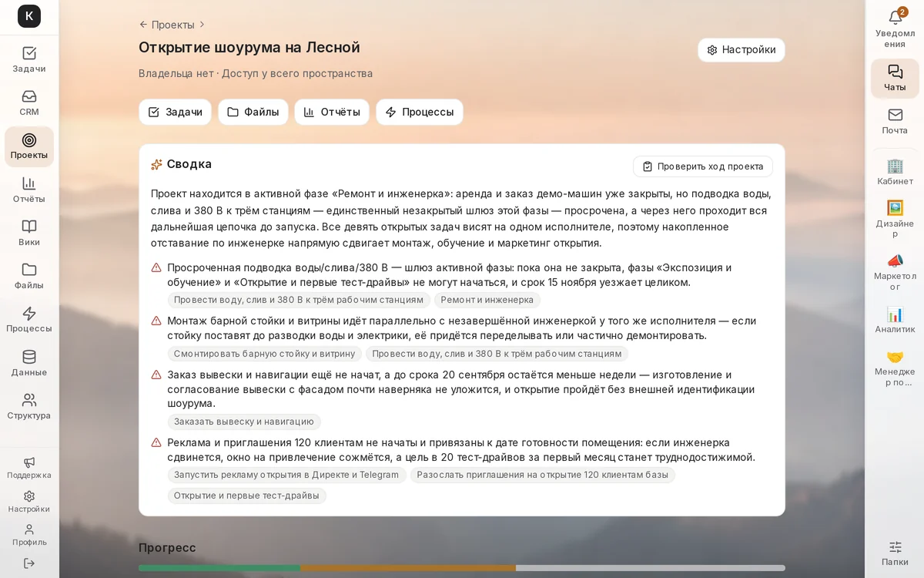Viewport: 924px width, 578px height.
Task: Select Проекты in the left sidebar
Action: (x=29, y=146)
